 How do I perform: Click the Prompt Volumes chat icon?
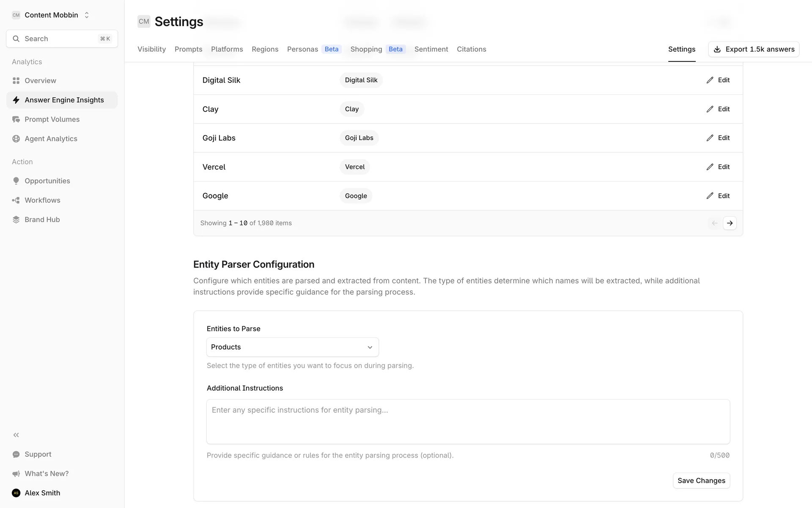coord(16,119)
